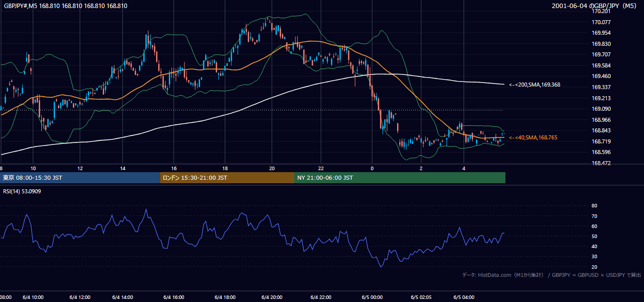Click hour label 18 under the price chart
Image resolution: width=644 pixels, height=302 pixels.
click(225, 168)
